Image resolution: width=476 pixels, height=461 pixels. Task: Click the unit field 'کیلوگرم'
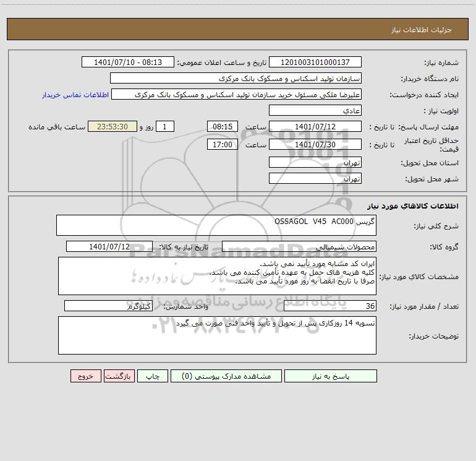(108, 306)
